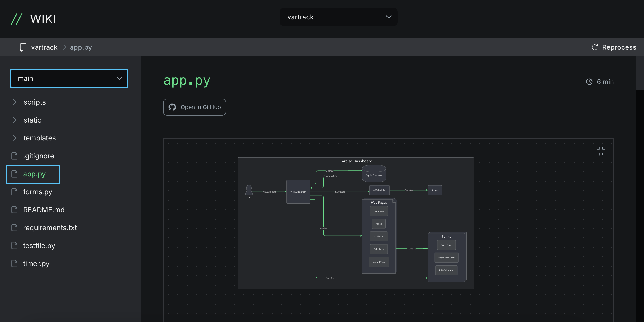The height and width of the screenshot is (322, 644).
Task: Click the monitor/device icon next to vartrack
Action: (x=23, y=47)
